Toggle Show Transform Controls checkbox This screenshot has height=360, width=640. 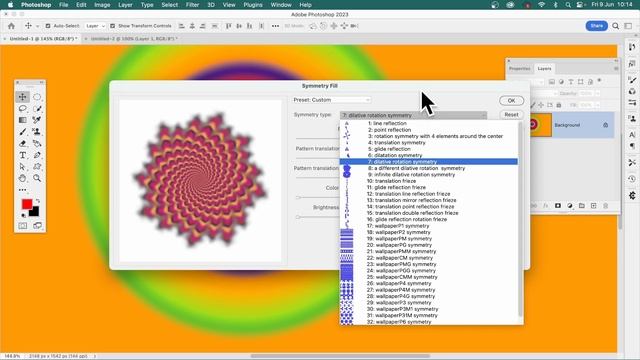113,26
